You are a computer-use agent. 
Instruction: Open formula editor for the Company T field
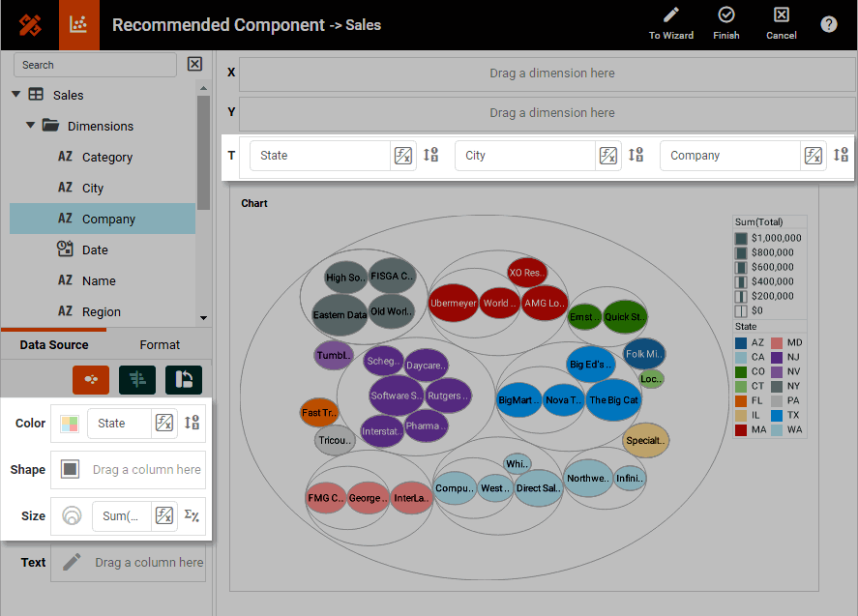click(x=814, y=156)
